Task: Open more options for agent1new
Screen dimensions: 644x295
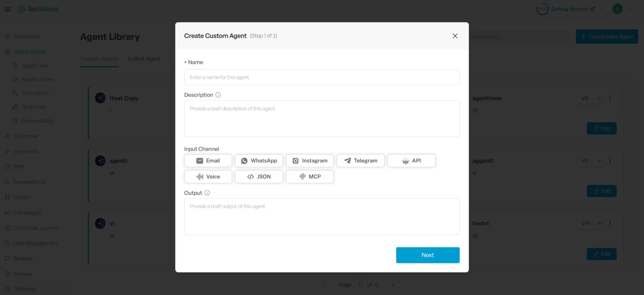Action: pyautogui.click(x=610, y=98)
